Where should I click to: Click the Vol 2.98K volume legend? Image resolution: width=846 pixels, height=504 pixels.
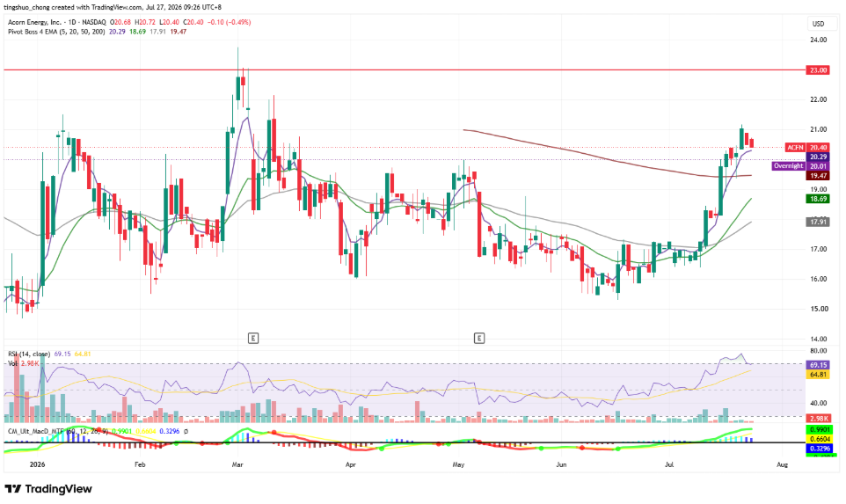23,363
